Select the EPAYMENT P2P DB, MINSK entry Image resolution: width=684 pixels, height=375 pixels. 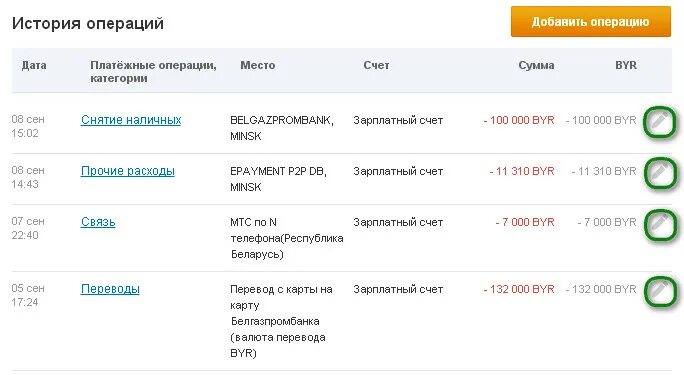click(x=278, y=179)
